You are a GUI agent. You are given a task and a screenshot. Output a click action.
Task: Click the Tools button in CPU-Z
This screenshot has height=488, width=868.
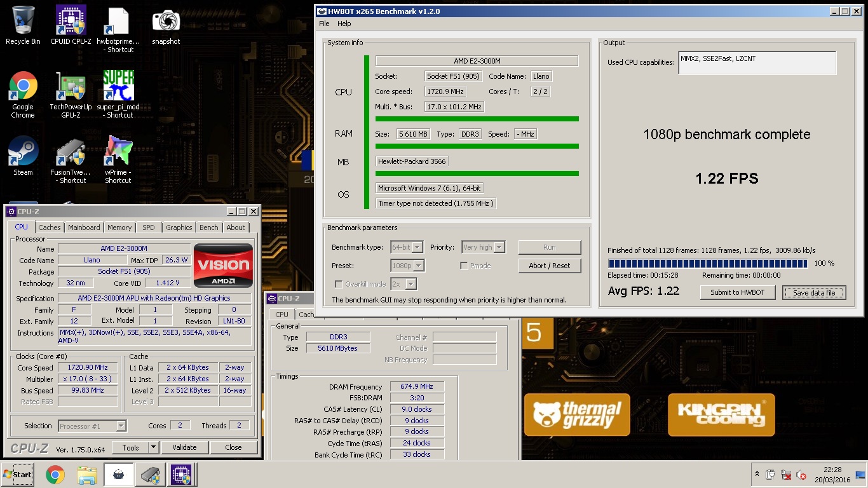pyautogui.click(x=130, y=447)
